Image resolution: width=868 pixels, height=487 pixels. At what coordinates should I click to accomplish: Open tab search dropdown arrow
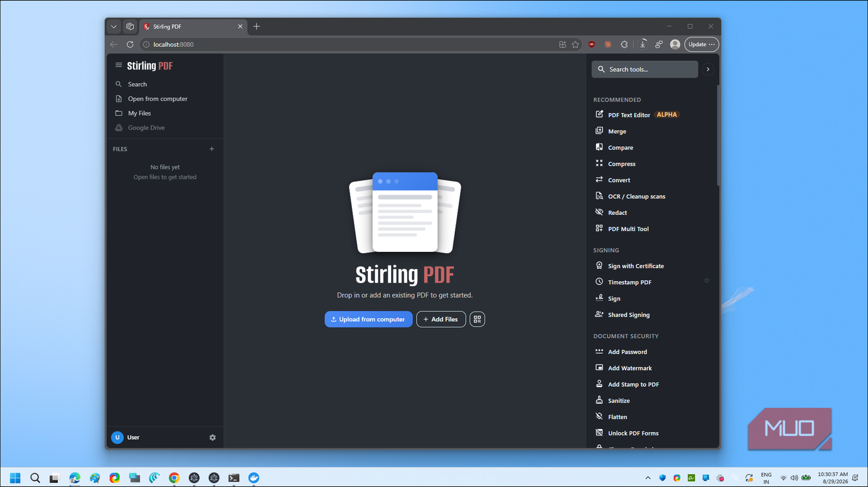tap(114, 26)
